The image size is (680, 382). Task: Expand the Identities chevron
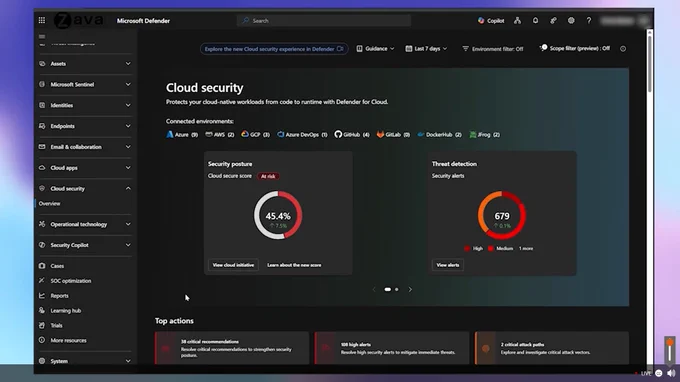tap(128, 105)
